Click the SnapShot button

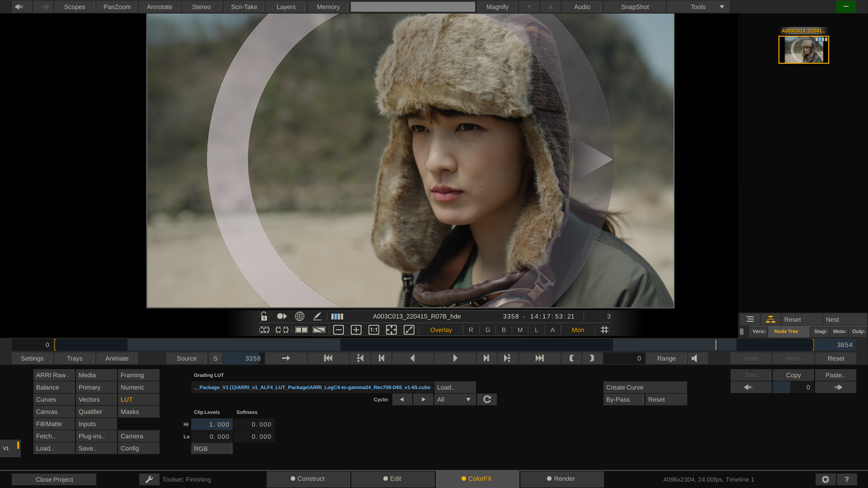pos(635,7)
